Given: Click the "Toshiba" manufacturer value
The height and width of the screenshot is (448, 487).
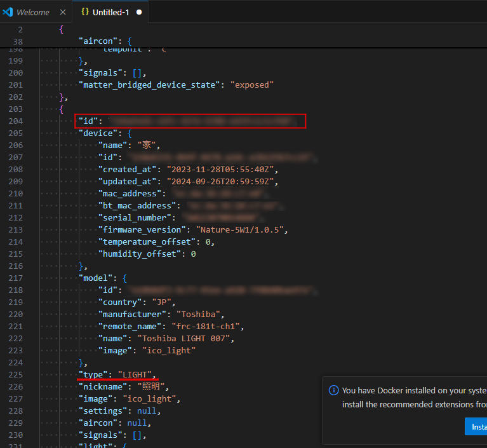Looking at the screenshot, I should click(x=199, y=315).
